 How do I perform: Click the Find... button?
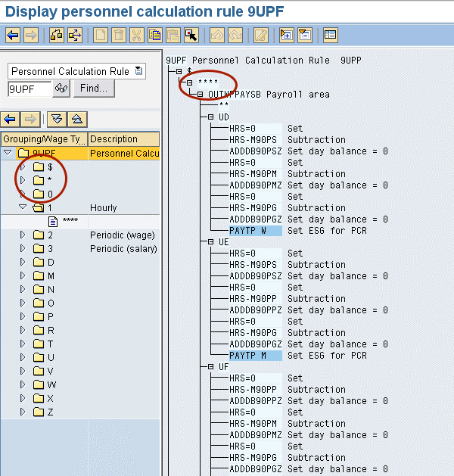[x=94, y=89]
